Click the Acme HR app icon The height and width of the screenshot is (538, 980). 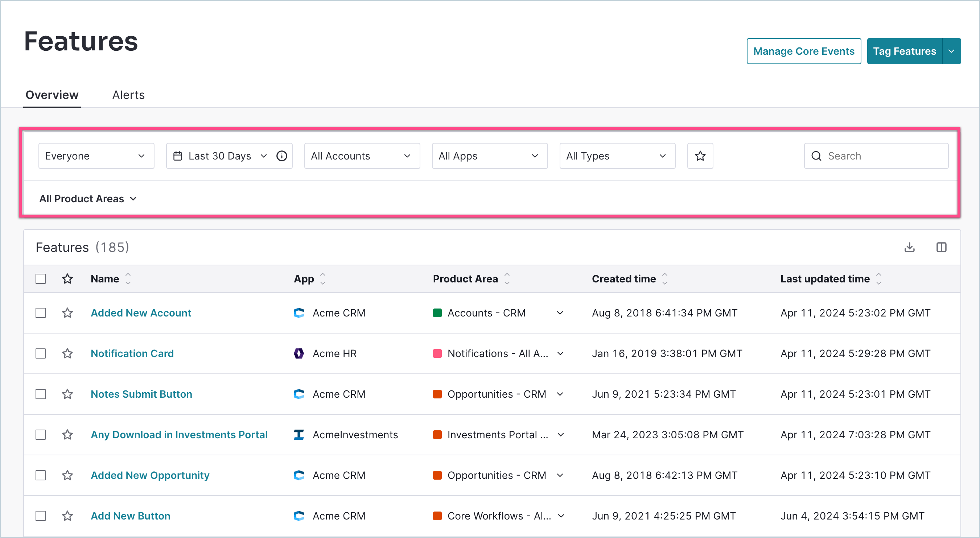tap(299, 353)
